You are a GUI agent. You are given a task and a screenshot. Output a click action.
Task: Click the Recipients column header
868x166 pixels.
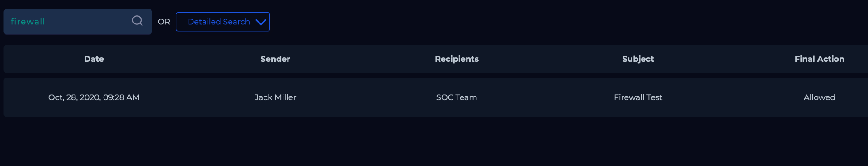[x=457, y=59]
